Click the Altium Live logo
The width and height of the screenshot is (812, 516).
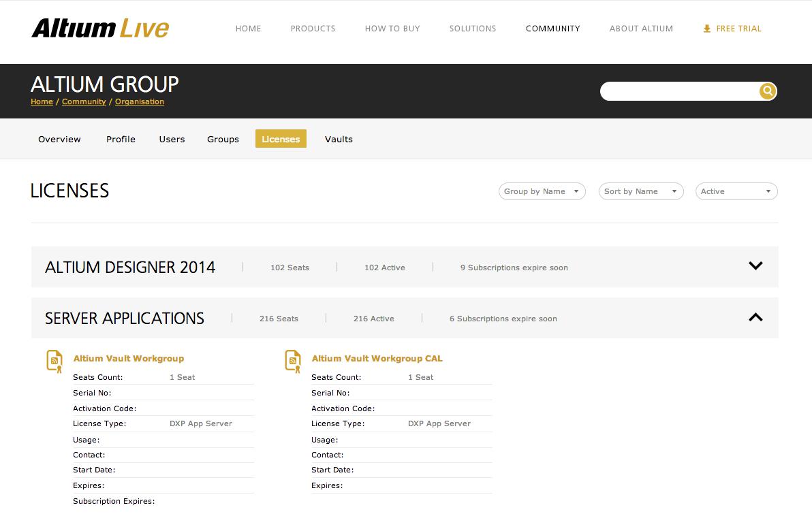[x=100, y=29]
